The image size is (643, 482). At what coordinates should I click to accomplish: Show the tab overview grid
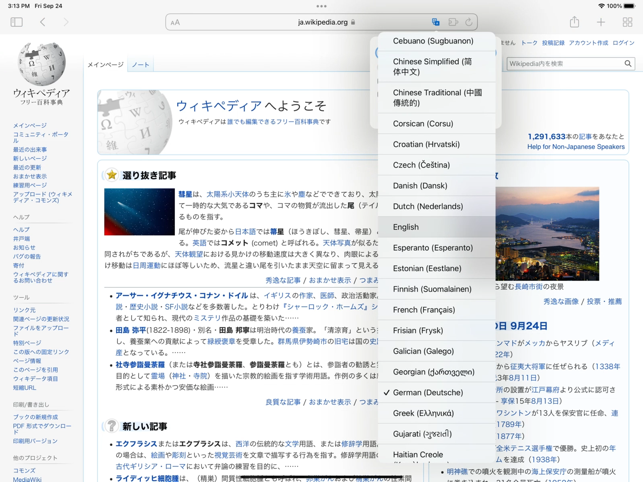[x=627, y=22]
